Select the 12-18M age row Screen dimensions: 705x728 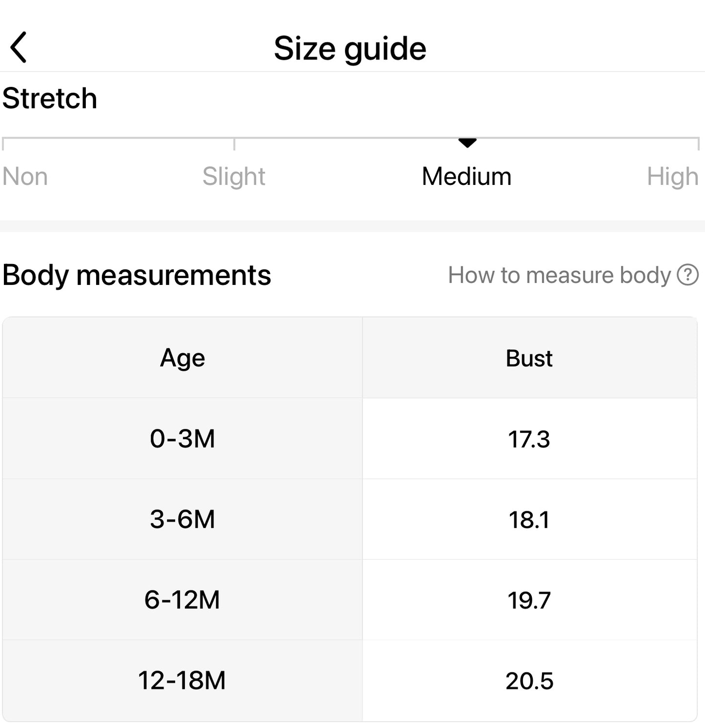pyautogui.click(x=182, y=680)
